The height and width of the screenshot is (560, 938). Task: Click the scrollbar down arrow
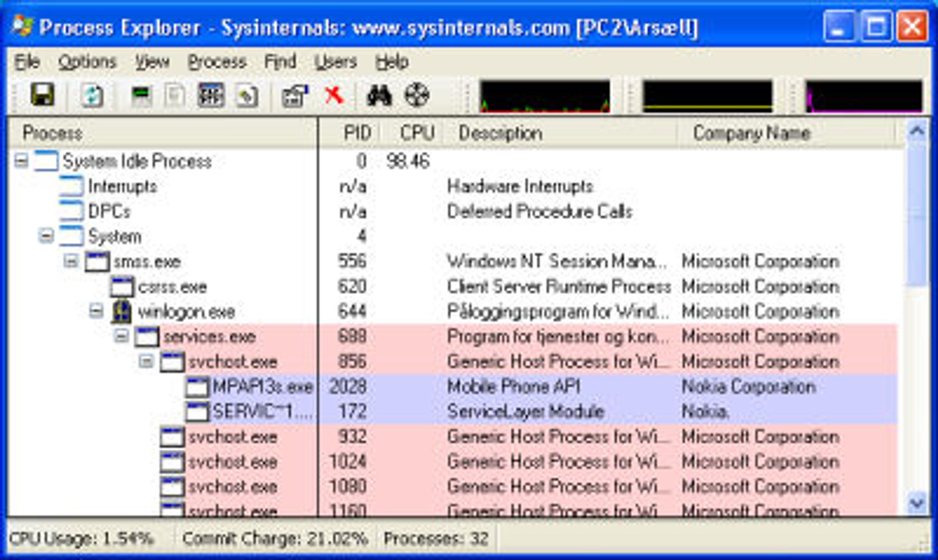tap(917, 504)
